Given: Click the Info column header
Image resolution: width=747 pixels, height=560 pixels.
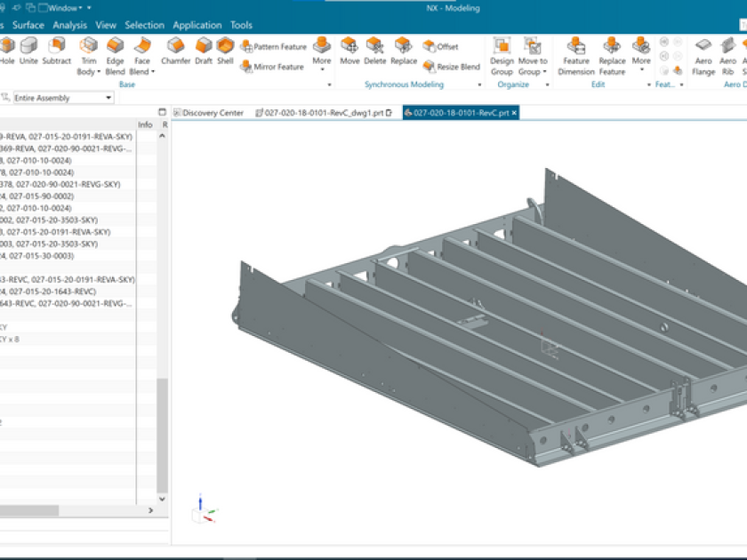Looking at the screenshot, I should (x=145, y=124).
